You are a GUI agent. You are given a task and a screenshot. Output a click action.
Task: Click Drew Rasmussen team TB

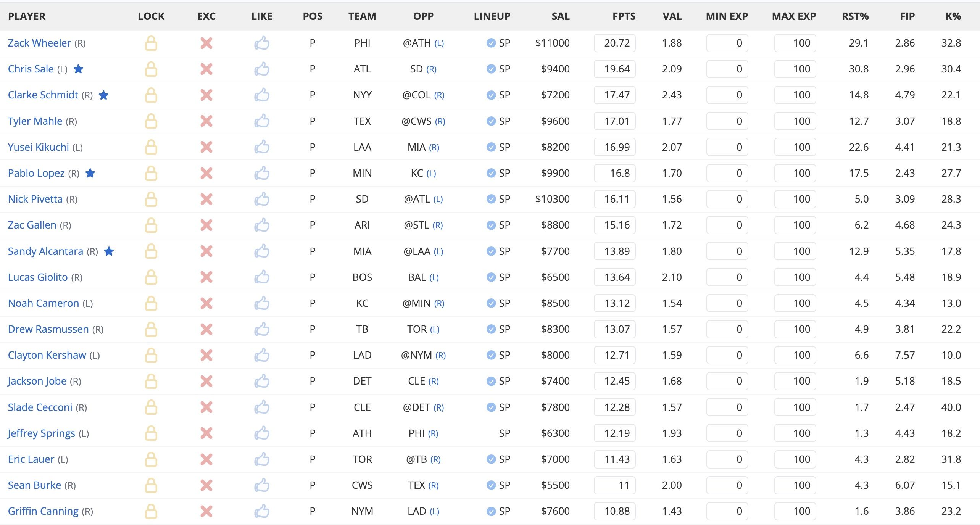(362, 329)
